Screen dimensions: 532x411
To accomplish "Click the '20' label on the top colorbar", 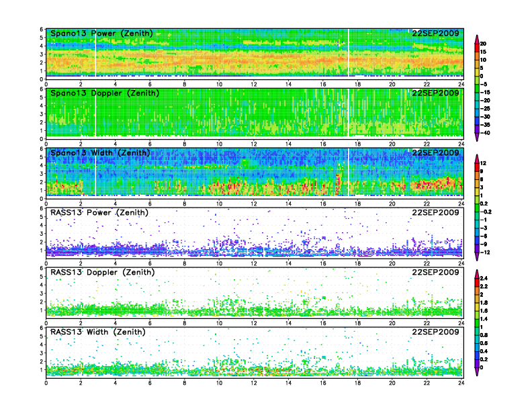I will coord(483,44).
